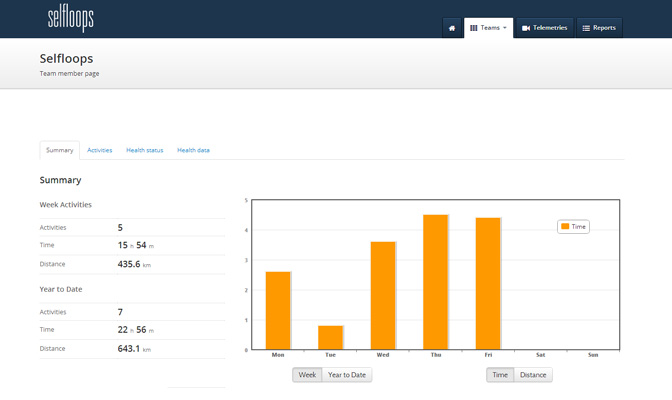Click the Selfloops logo

coord(71,18)
